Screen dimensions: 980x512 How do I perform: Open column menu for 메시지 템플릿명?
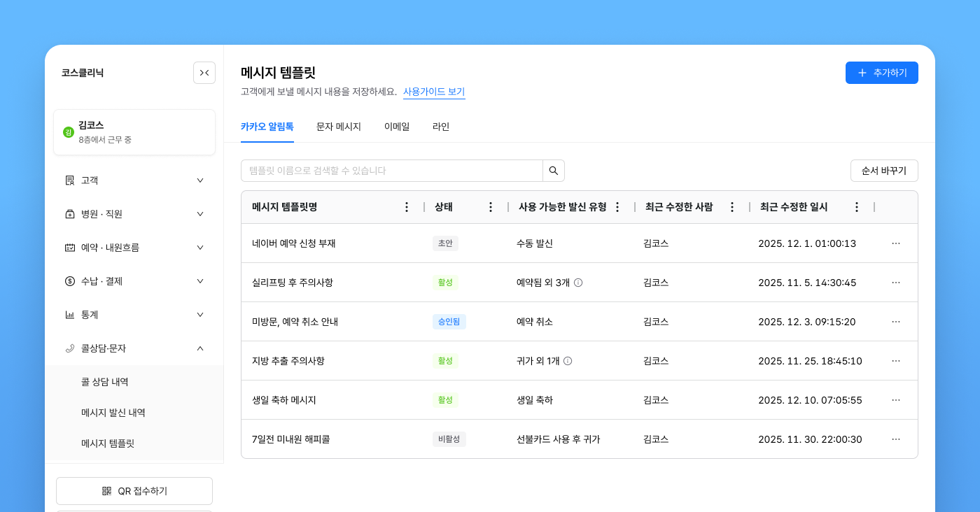pyautogui.click(x=407, y=207)
